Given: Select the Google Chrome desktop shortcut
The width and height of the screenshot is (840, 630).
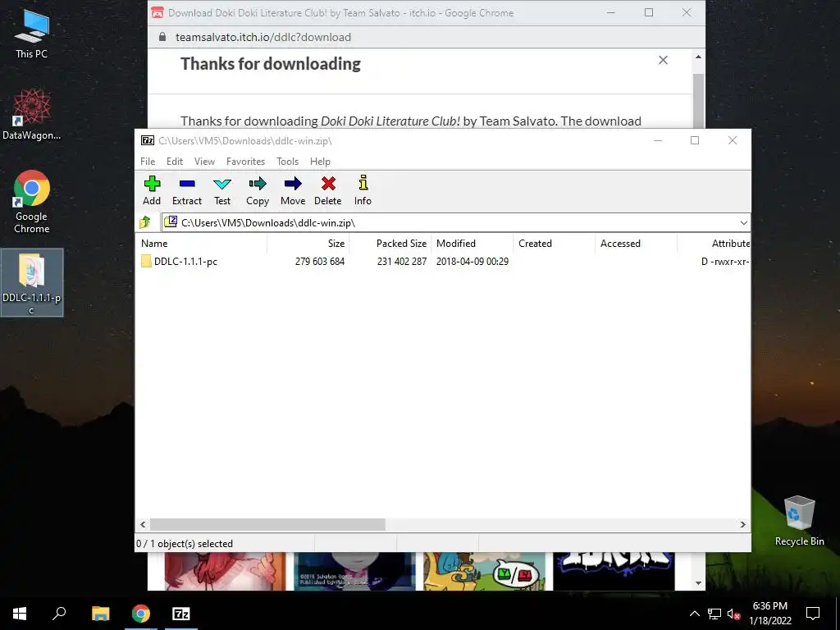Looking at the screenshot, I should [32, 202].
